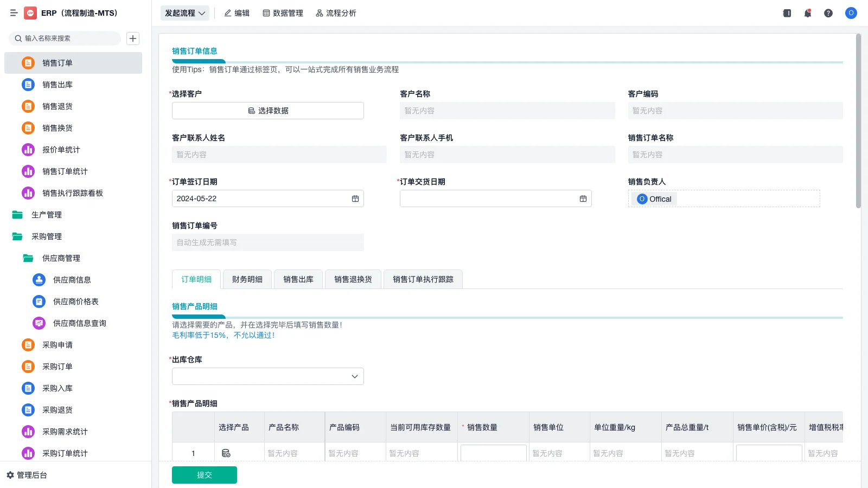The height and width of the screenshot is (488, 868).
Task: Switch to the 销售退换货 tab
Action: pyautogui.click(x=353, y=279)
